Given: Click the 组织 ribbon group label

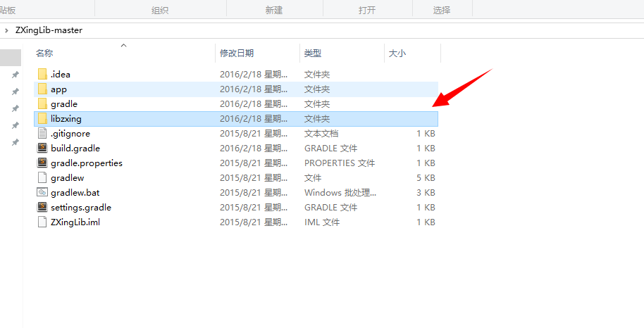Looking at the screenshot, I should 160,10.
